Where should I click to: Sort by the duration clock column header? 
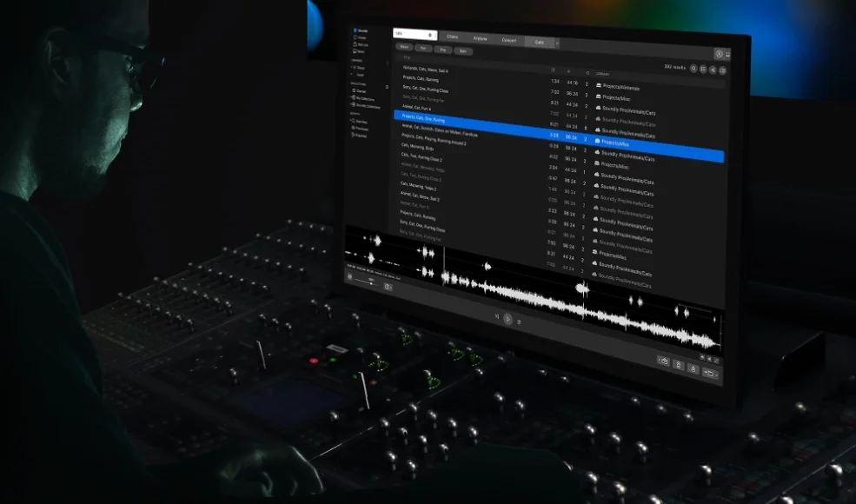(553, 70)
